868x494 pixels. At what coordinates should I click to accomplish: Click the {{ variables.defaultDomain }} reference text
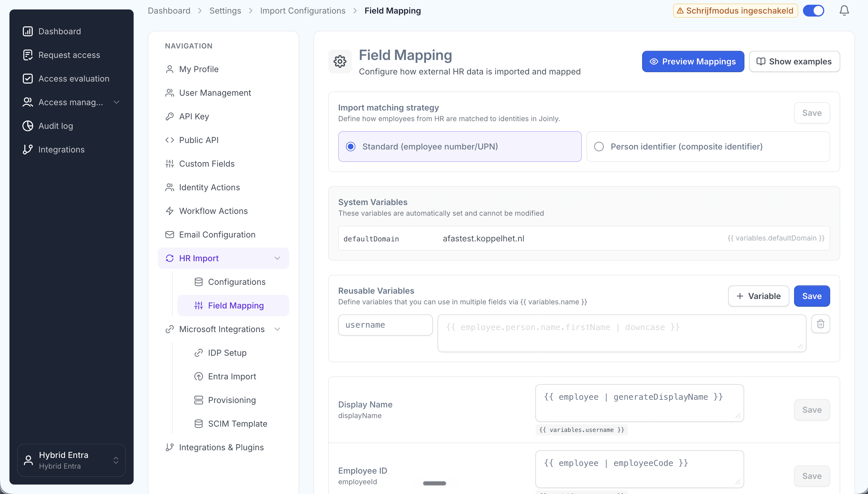pyautogui.click(x=776, y=238)
